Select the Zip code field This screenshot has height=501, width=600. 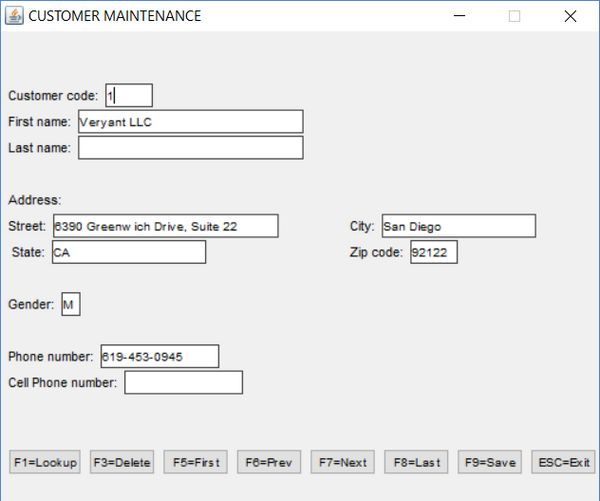point(434,252)
